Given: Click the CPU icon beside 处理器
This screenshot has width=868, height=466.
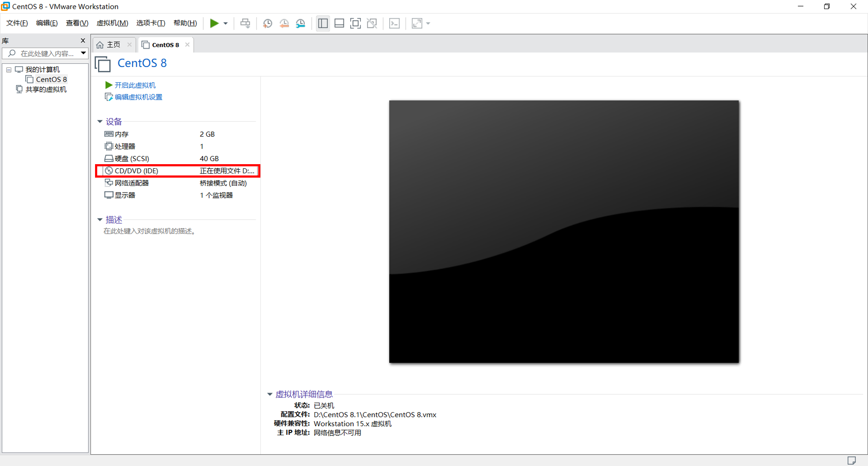Looking at the screenshot, I should click(x=109, y=146).
